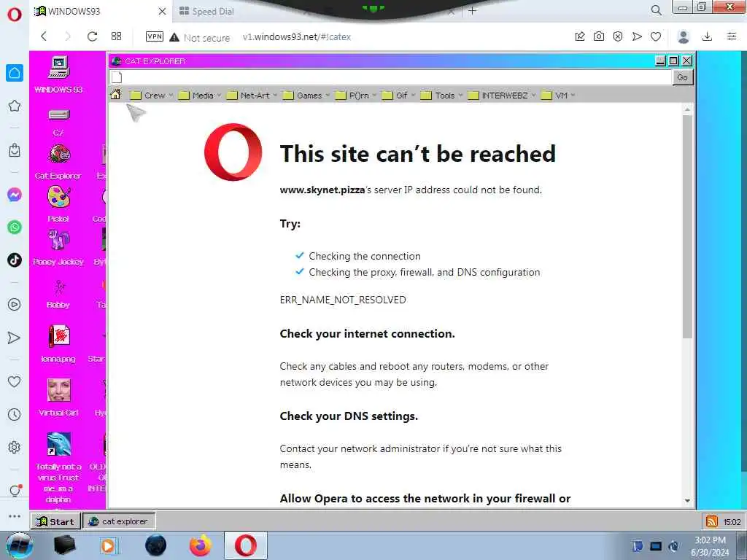This screenshot has width=747, height=560.
Task: Click the scrollbar up arrow in Cat Explorer
Action: click(687, 110)
